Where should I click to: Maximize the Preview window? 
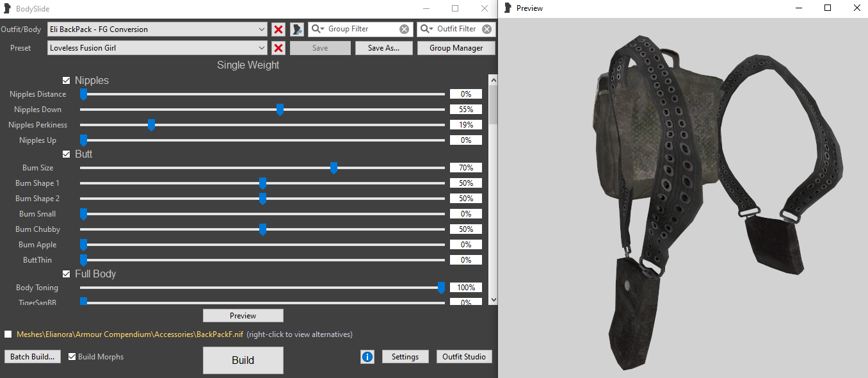click(828, 8)
